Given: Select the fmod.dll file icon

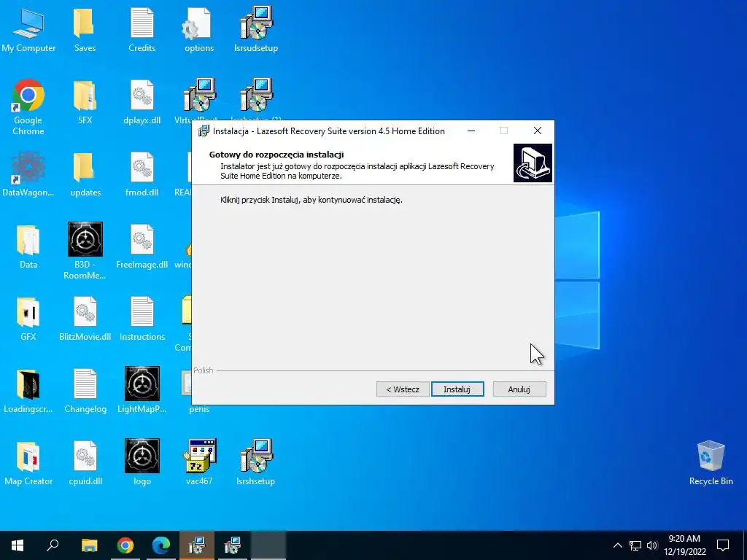Looking at the screenshot, I should pyautogui.click(x=142, y=175).
